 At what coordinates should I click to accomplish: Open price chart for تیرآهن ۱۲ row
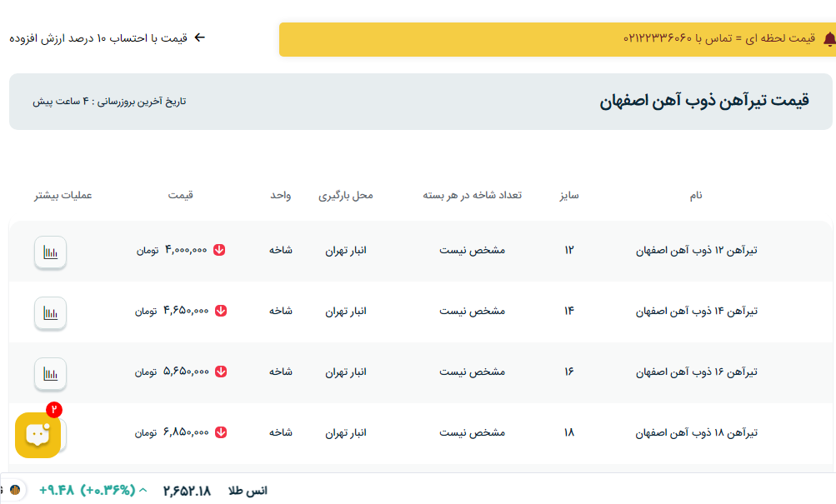50,252
